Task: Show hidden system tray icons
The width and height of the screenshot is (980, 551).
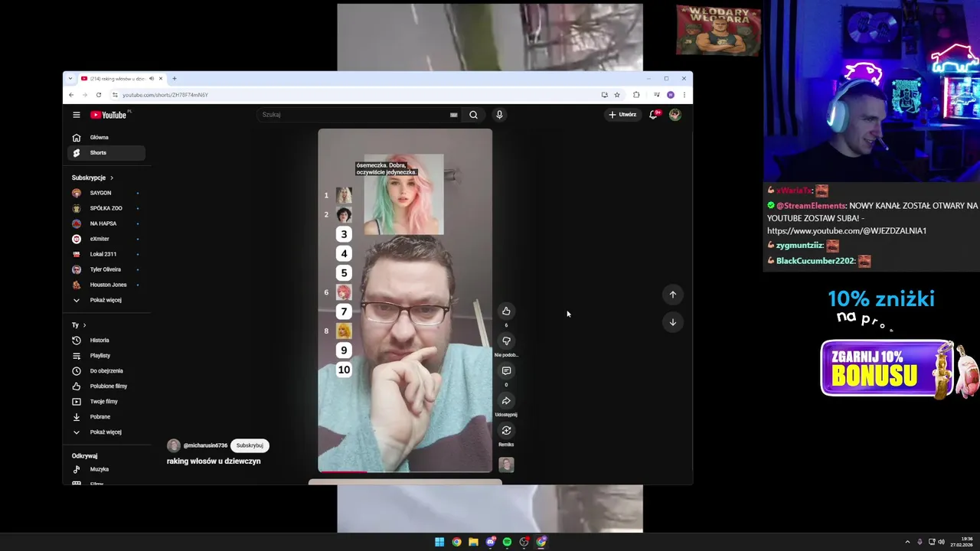Action: click(907, 542)
